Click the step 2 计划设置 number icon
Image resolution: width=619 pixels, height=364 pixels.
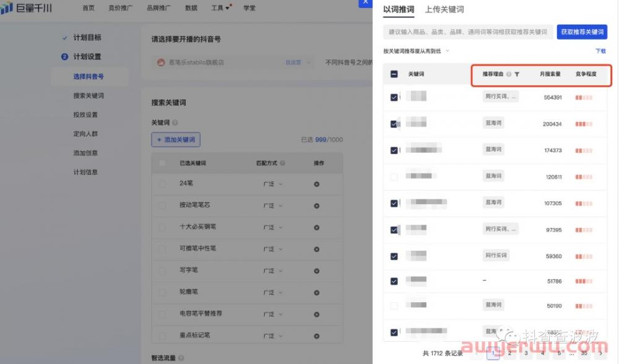click(x=65, y=57)
